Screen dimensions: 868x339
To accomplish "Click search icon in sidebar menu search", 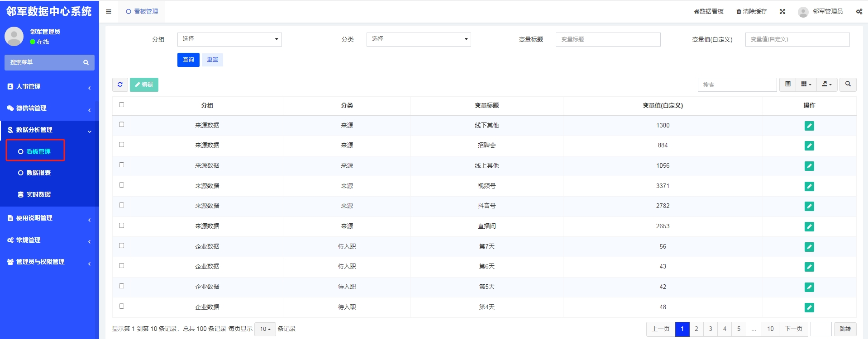I will click(x=86, y=62).
